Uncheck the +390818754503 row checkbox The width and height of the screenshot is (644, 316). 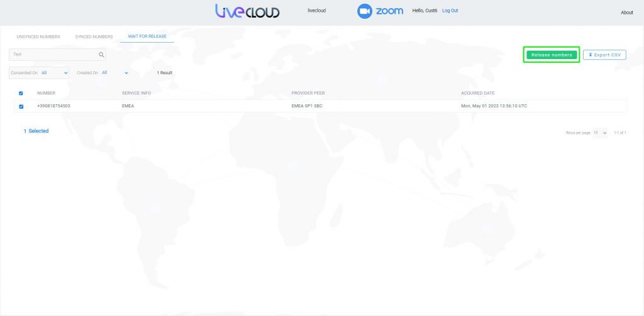[x=21, y=106]
